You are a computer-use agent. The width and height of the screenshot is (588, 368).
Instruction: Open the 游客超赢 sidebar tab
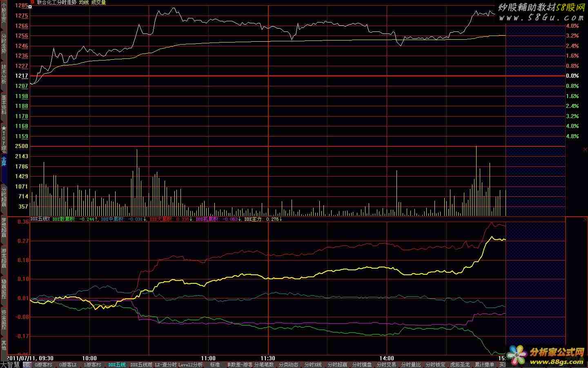point(4,258)
